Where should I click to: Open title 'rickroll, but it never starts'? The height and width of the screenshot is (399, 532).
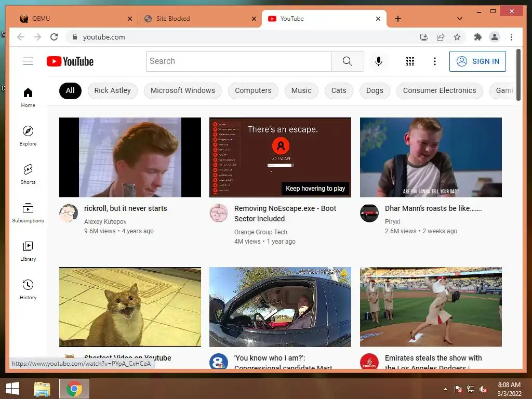coord(126,208)
